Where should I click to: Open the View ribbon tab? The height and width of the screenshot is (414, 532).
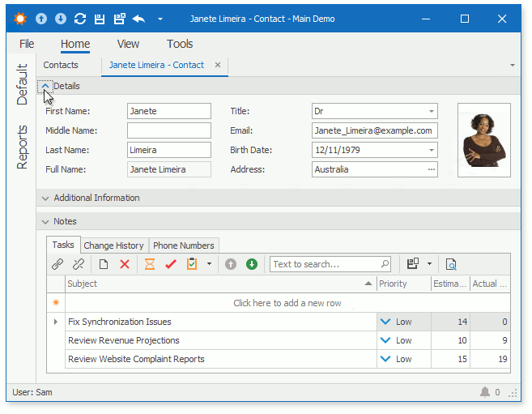(128, 44)
